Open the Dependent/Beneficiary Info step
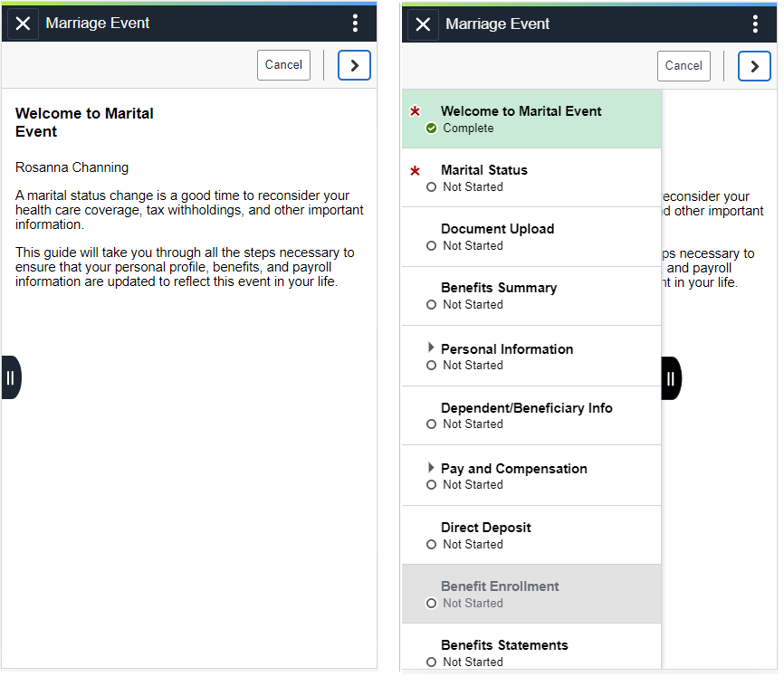 coord(531,415)
